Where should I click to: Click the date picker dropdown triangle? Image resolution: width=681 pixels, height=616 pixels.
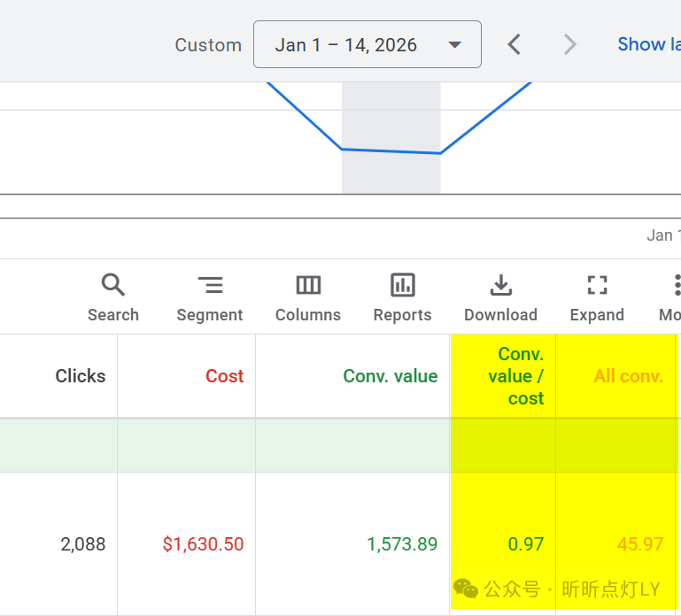pos(454,45)
